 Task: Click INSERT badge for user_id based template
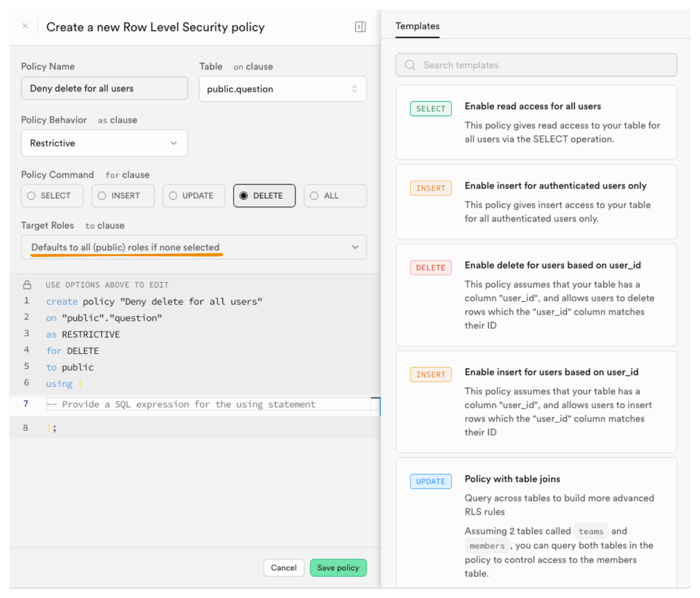point(430,375)
